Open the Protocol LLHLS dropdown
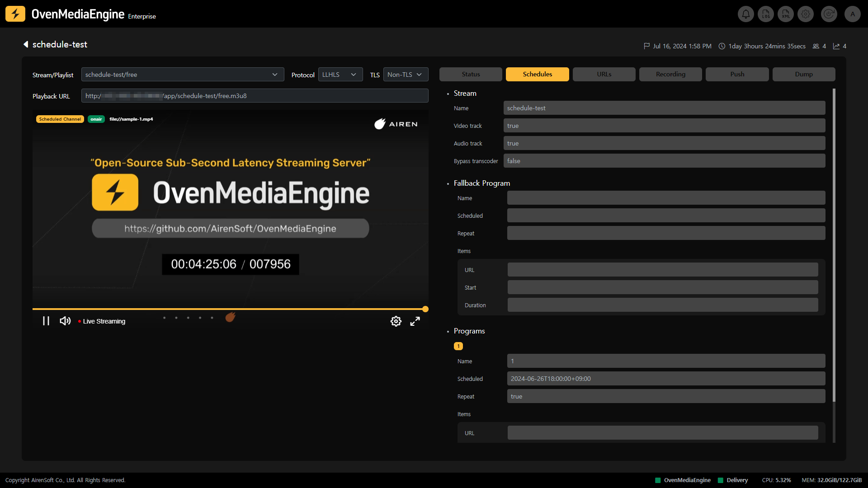The width and height of the screenshot is (868, 488). tap(340, 75)
